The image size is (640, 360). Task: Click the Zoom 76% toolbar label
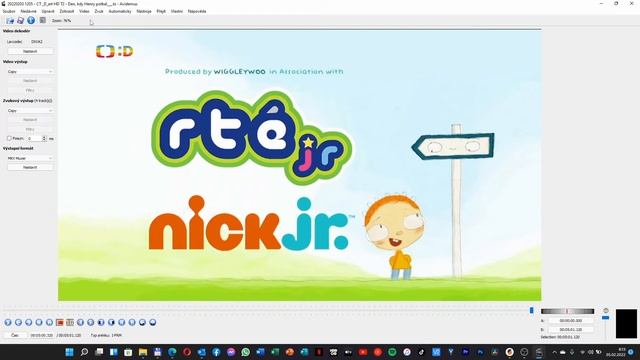pyautogui.click(x=61, y=20)
